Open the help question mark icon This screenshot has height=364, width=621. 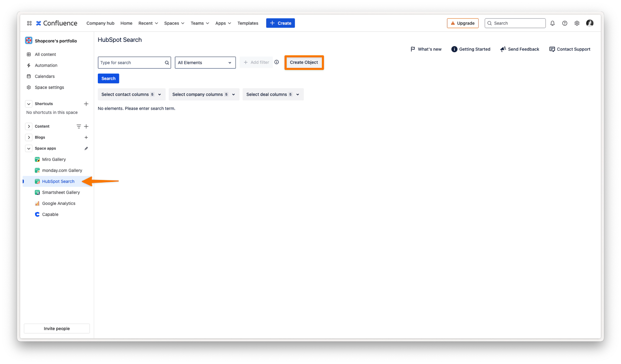point(564,23)
